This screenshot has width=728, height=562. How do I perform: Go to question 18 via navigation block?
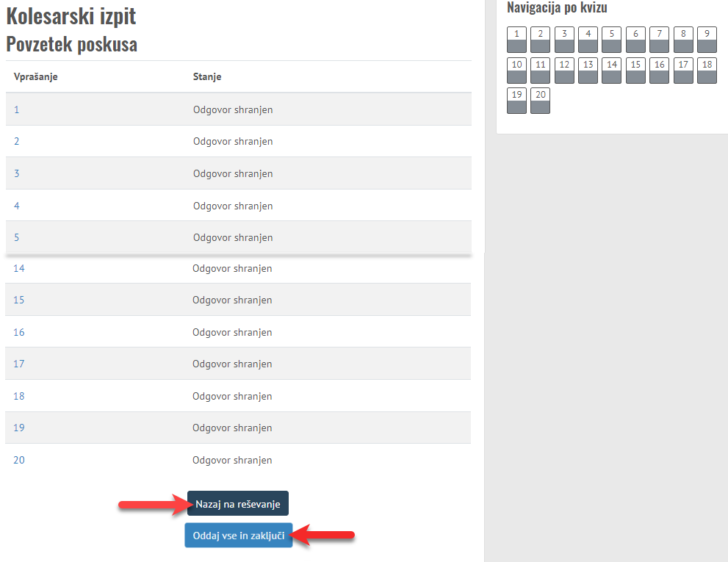tap(707, 71)
